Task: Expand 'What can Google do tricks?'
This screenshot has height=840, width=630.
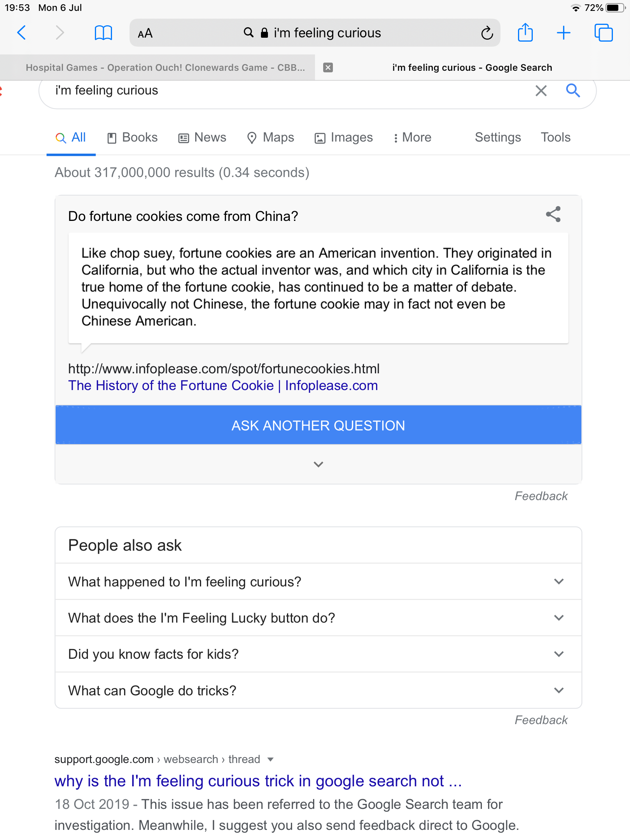Action: pyautogui.click(x=559, y=691)
